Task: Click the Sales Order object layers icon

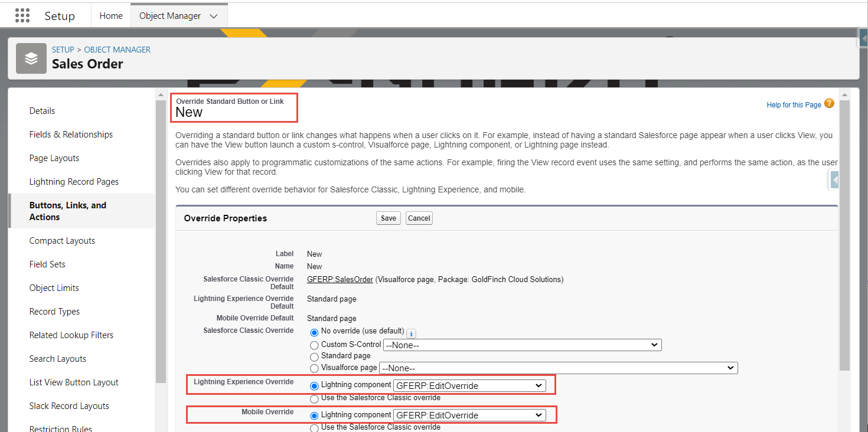Action: pos(31,58)
